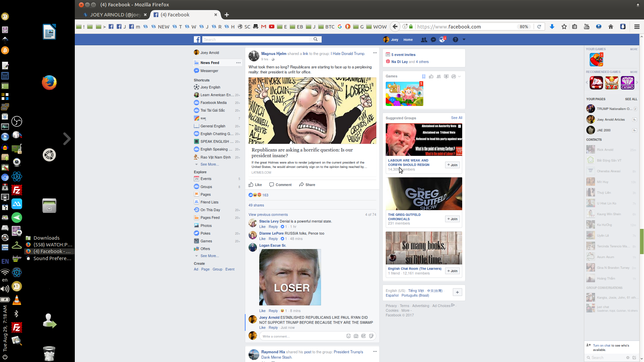644x362 pixels.
Task: Add a language with the plus button
Action: (x=457, y=292)
